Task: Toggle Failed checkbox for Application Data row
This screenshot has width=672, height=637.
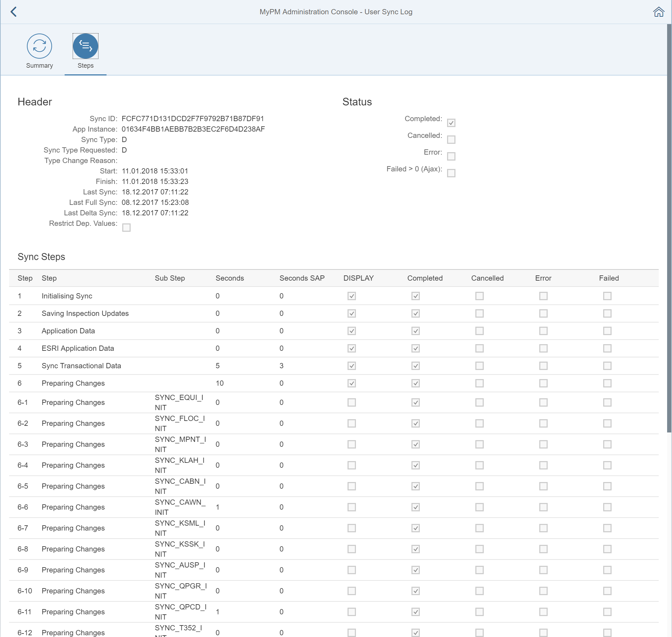Action: (607, 331)
